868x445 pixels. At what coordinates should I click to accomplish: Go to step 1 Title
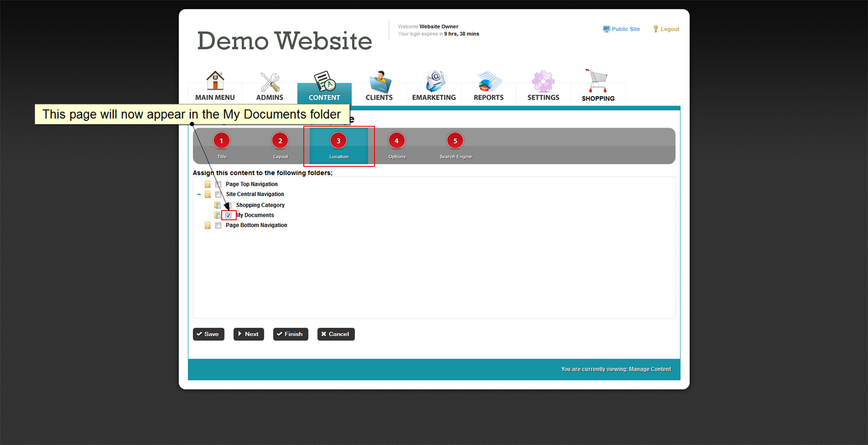[x=222, y=141]
